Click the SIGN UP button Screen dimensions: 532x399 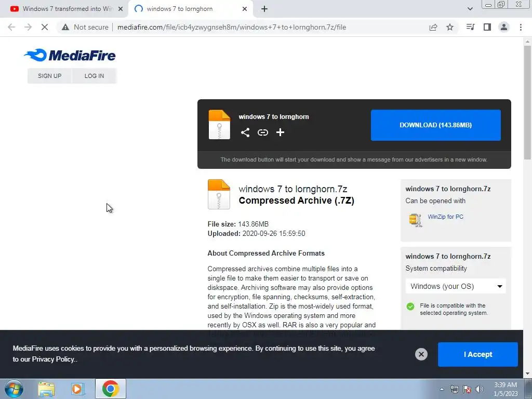click(x=49, y=76)
